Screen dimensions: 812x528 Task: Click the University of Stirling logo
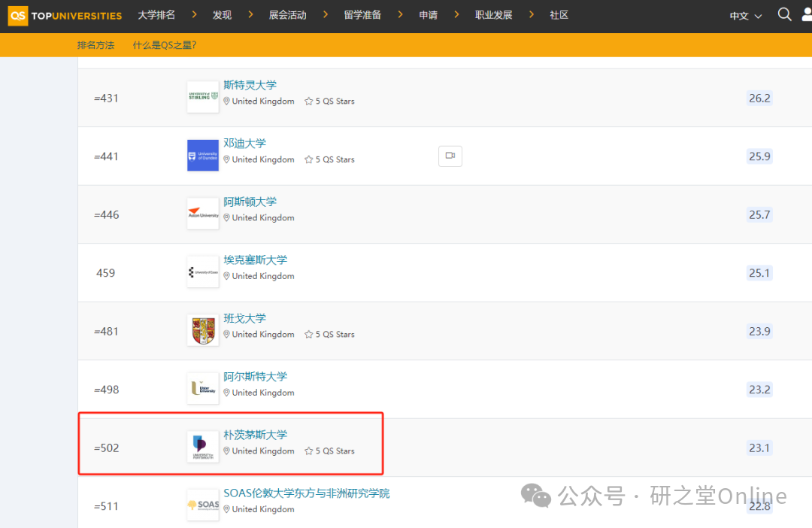point(202,97)
